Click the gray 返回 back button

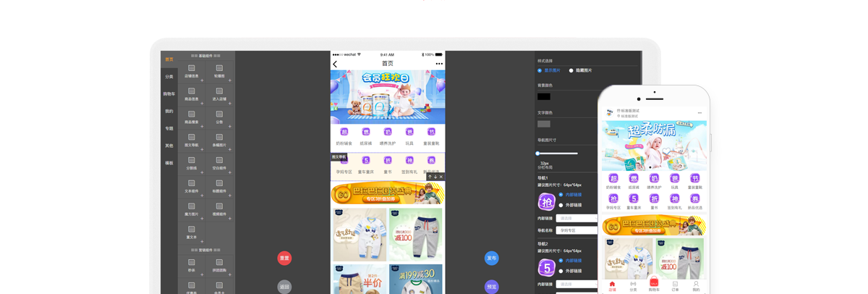(x=284, y=287)
